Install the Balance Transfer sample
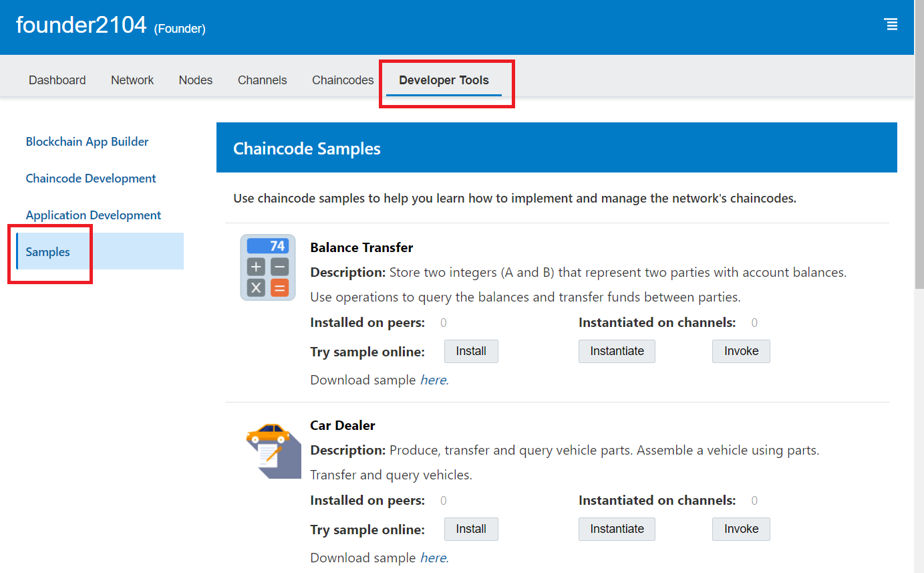The width and height of the screenshot is (924, 573). 471,351
